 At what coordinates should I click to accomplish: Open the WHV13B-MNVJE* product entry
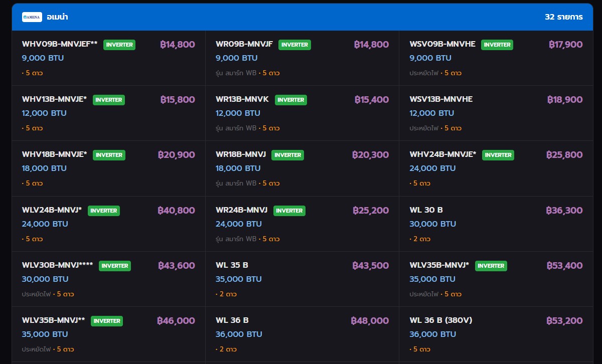(108, 113)
